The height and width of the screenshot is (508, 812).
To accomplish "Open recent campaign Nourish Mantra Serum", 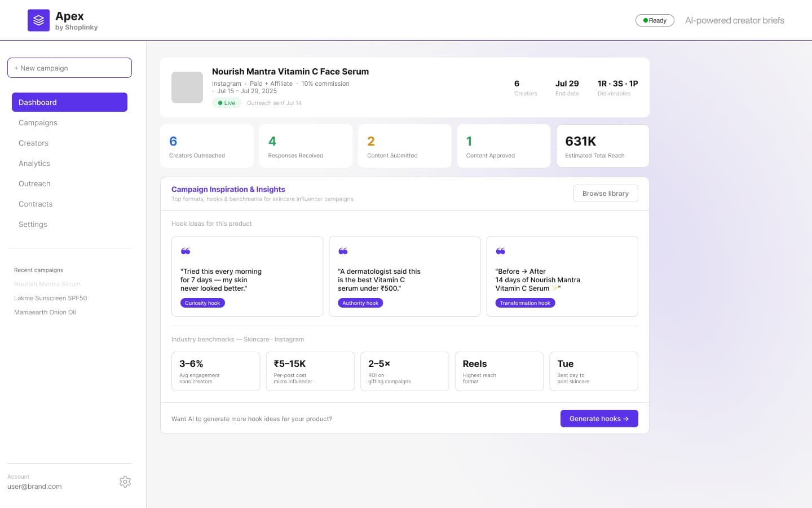I will [47, 284].
